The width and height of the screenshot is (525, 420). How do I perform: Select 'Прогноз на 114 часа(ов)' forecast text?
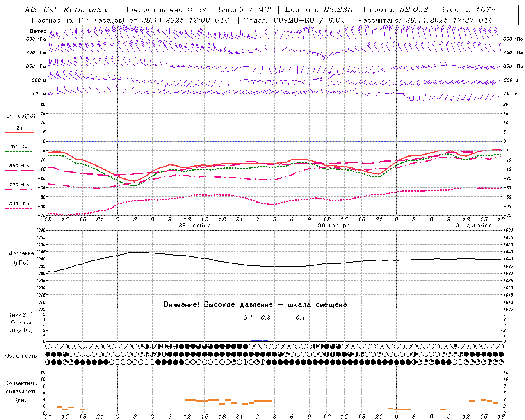(x=79, y=20)
